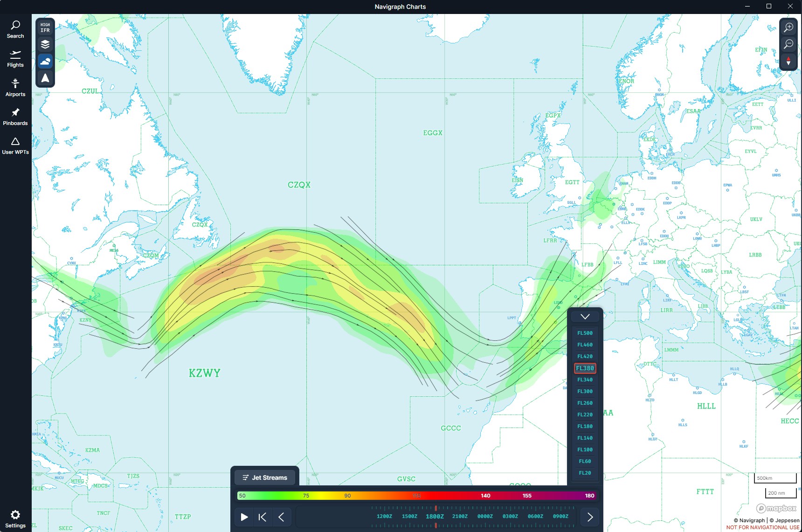Image resolution: width=802 pixels, height=532 pixels.
Task: Click the map layers stack icon
Action: click(x=45, y=44)
